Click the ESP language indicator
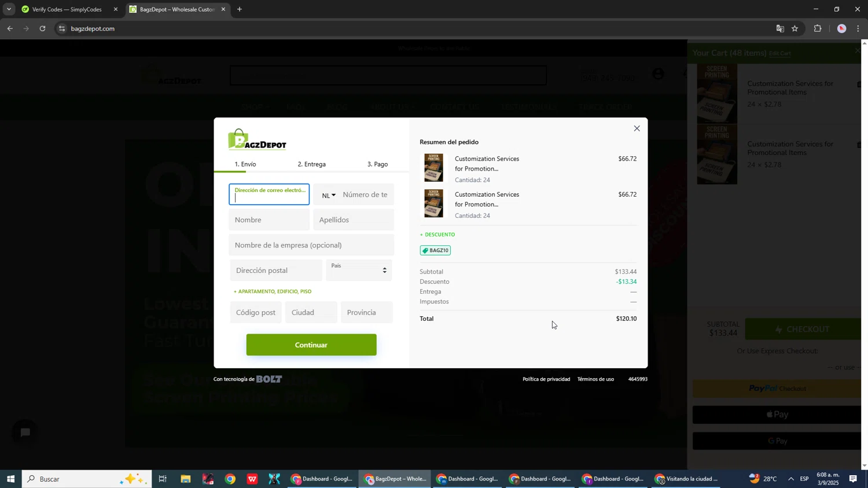The height and width of the screenshot is (488, 868). (804, 479)
